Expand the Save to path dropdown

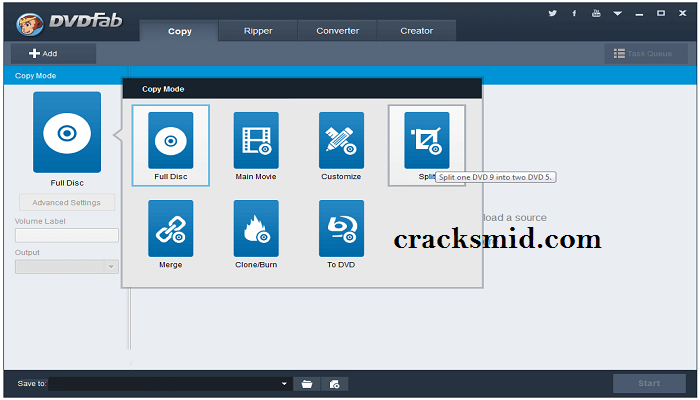[x=284, y=384]
